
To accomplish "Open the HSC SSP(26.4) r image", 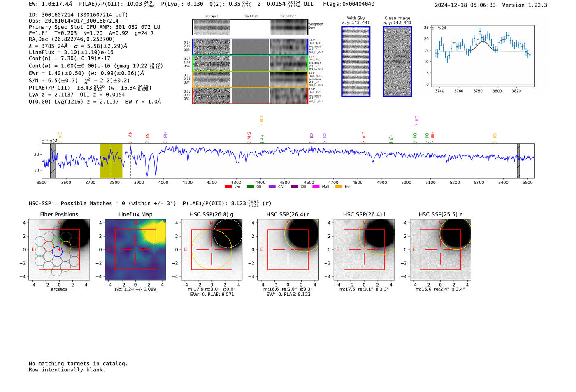I will pos(288,249).
